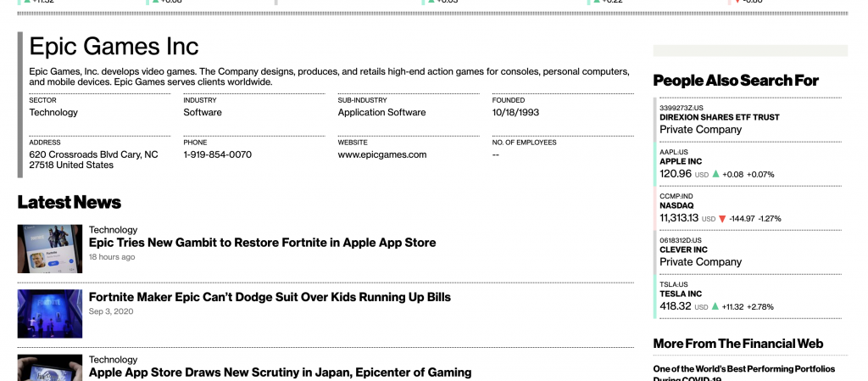Click the 3399273Z:US ticker symbol
This screenshot has width=868, height=381.
681,108
